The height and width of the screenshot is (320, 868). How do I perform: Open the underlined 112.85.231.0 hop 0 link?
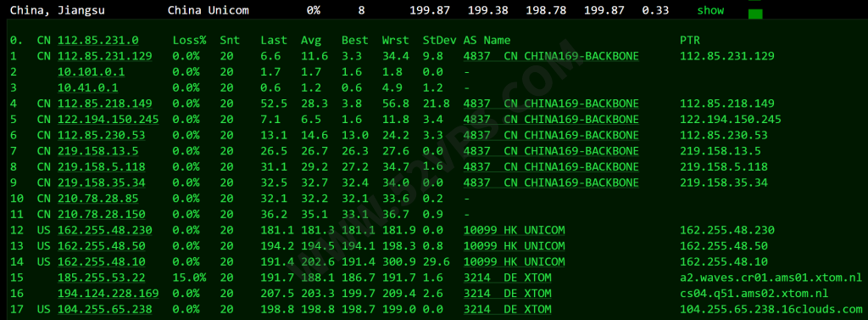(98, 41)
